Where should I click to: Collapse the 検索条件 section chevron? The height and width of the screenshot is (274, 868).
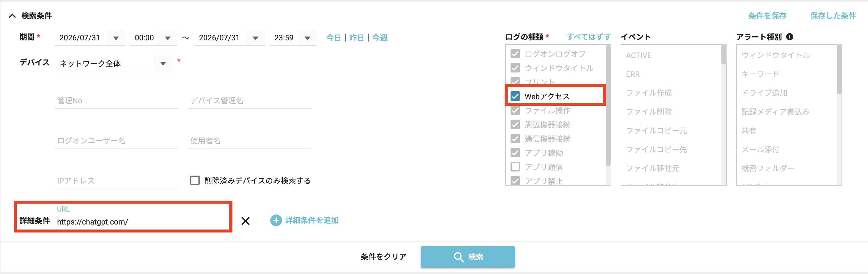point(12,16)
